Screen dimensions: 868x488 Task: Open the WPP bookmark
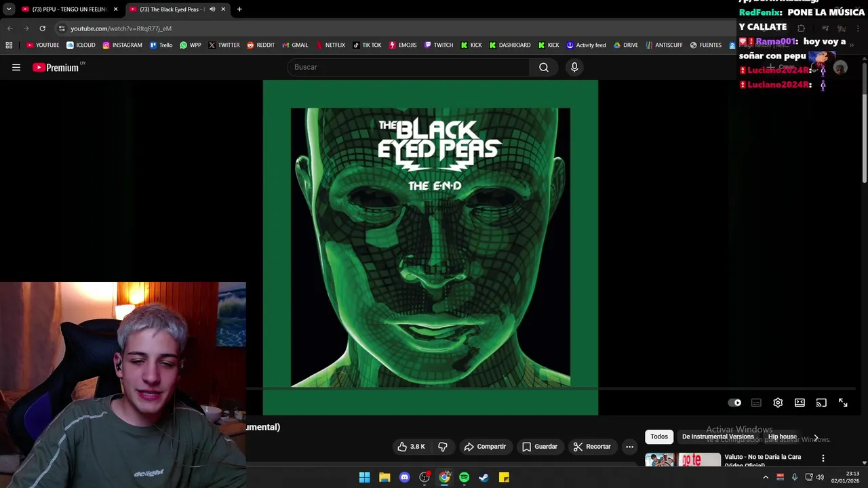[190, 45]
